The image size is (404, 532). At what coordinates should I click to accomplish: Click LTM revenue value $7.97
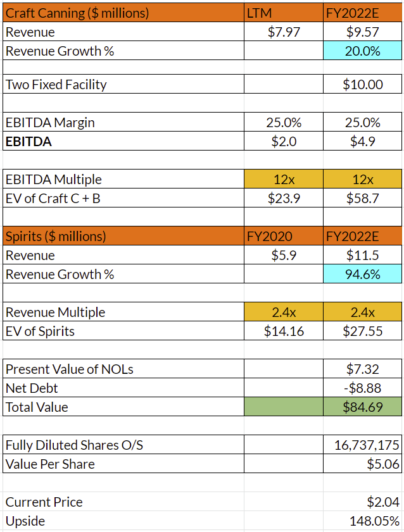pyautogui.click(x=284, y=32)
